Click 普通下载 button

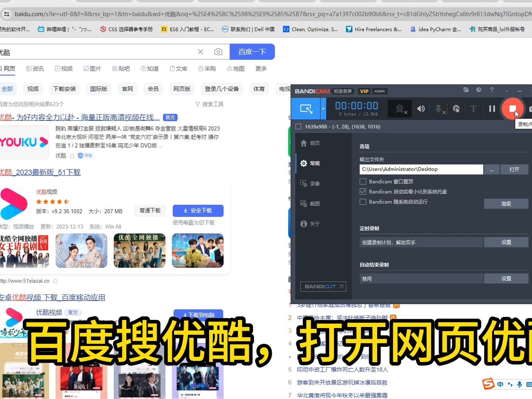(150, 211)
